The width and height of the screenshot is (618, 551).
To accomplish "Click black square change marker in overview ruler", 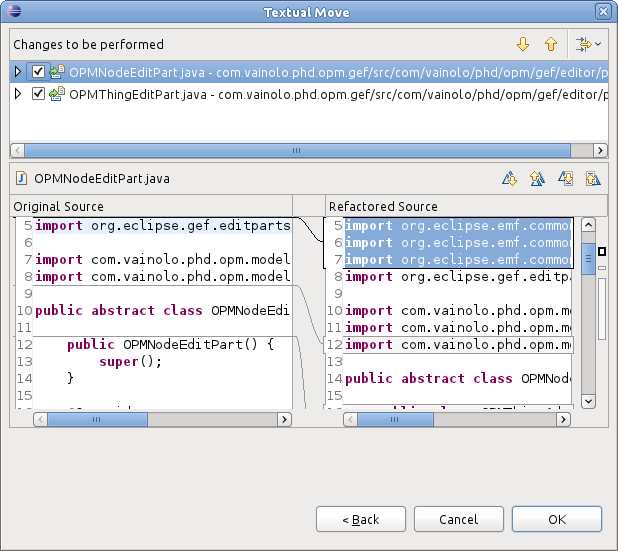I will click(x=602, y=251).
